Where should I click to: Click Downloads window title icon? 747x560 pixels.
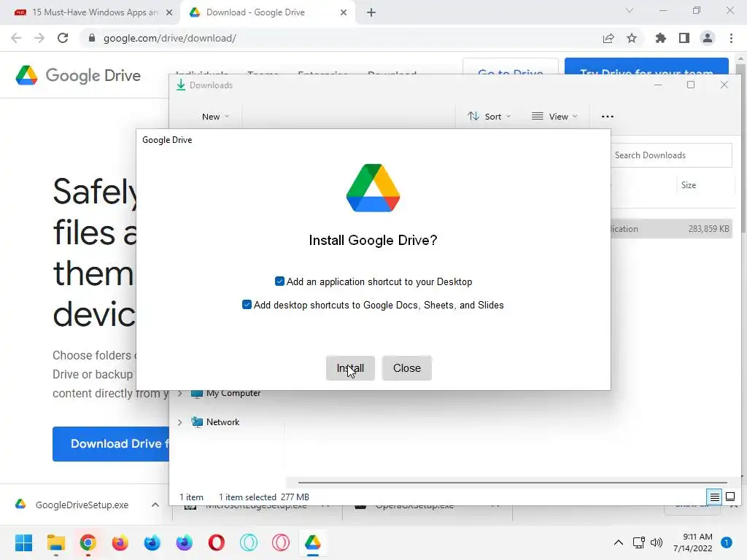click(181, 85)
